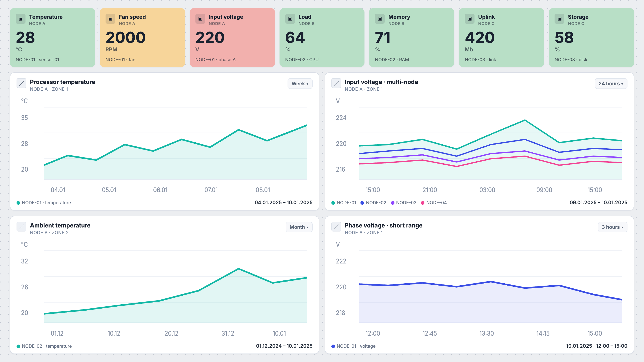
Task: Click Phase voltage chart icon
Action: [336, 227]
